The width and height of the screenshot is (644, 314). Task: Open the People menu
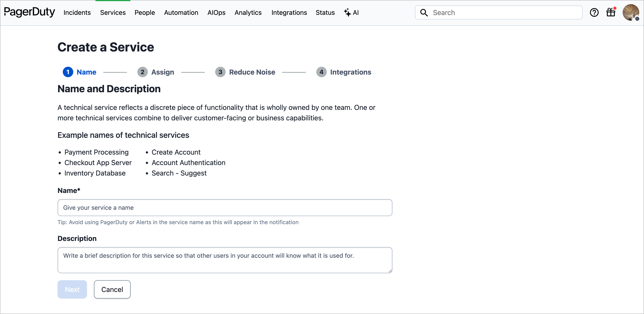tap(145, 12)
